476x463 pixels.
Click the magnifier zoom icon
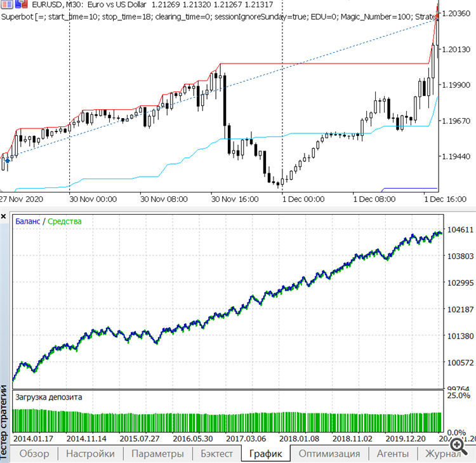point(458,446)
